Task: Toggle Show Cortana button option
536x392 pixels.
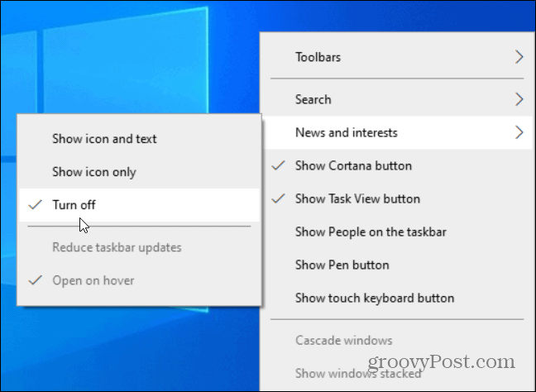Action: click(396, 165)
